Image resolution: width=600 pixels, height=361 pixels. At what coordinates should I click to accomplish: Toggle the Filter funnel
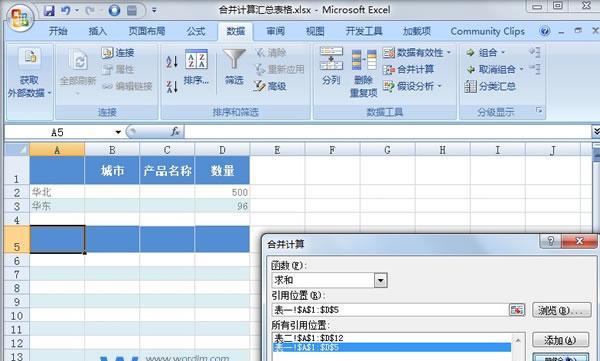click(x=234, y=67)
